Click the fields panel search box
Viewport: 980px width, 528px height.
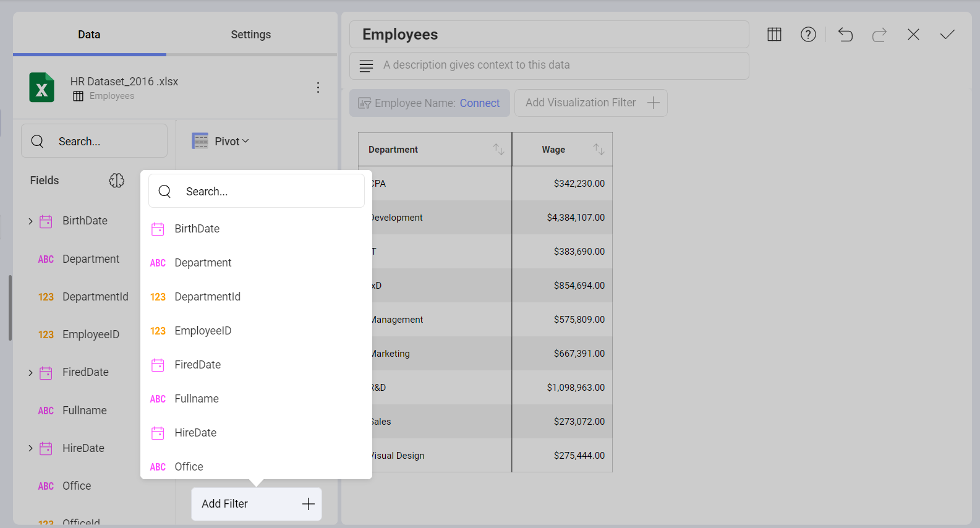[x=94, y=141]
